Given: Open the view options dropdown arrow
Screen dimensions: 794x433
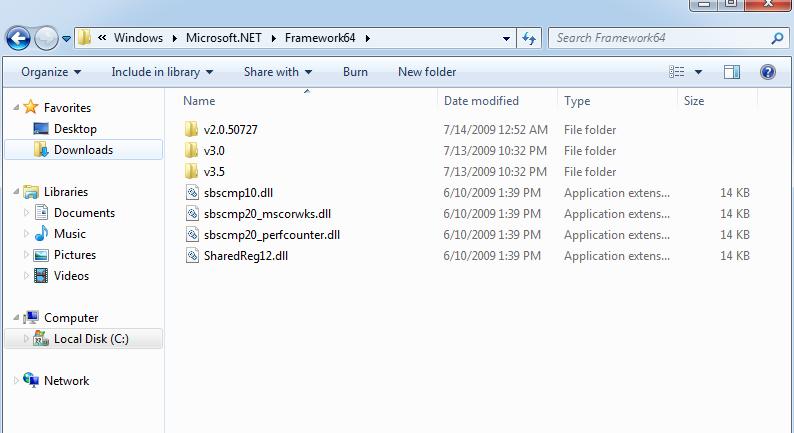Looking at the screenshot, I should pos(698,72).
